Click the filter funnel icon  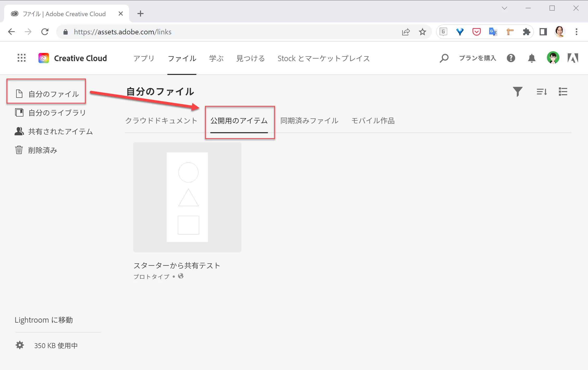(517, 92)
